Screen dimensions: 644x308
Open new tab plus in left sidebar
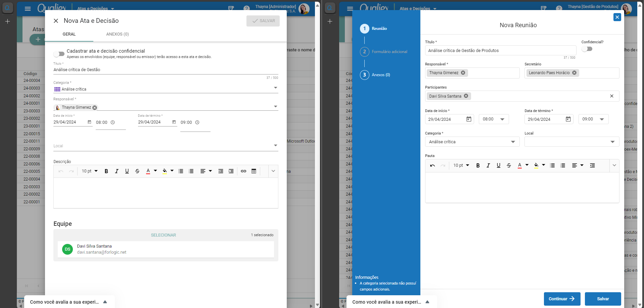click(7, 21)
